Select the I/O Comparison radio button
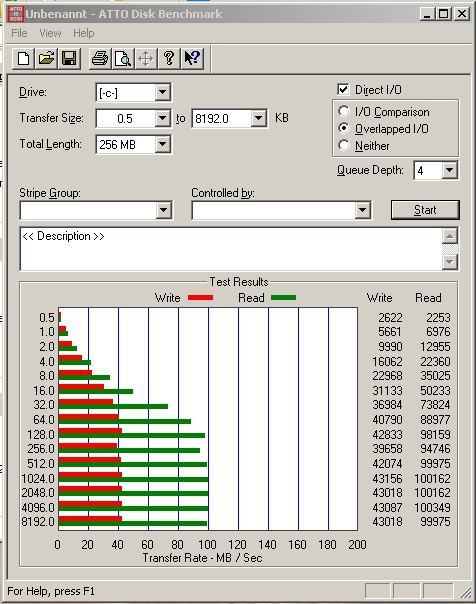The image size is (476, 604). click(344, 111)
